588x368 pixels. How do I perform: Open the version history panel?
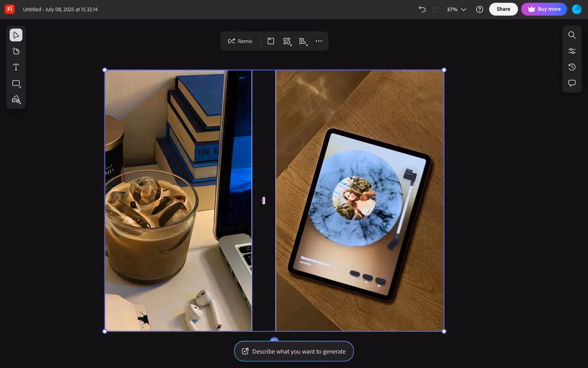572,67
